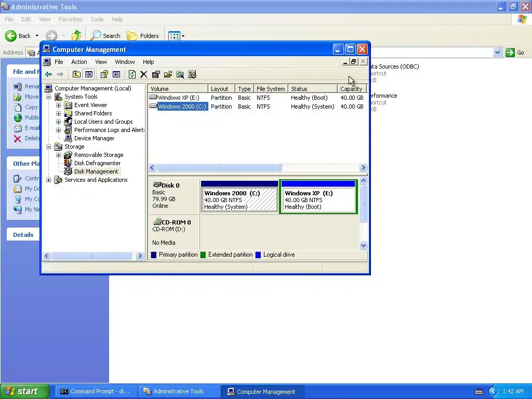Sort by the Volume column header
The height and width of the screenshot is (399, 532).
tap(178, 89)
